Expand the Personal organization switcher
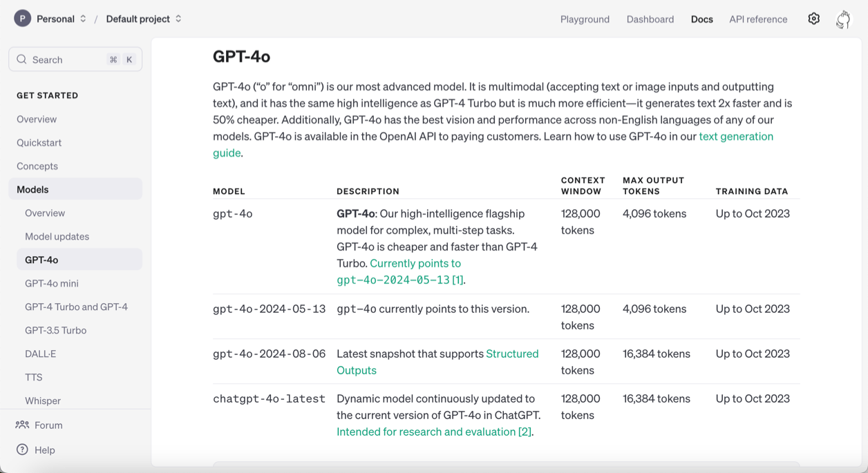The height and width of the screenshot is (473, 868). point(83,19)
